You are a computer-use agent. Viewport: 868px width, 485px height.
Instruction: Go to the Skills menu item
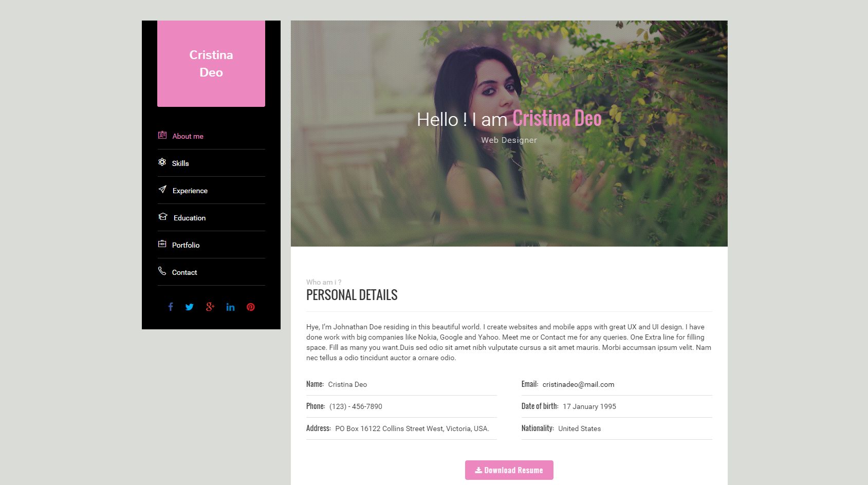pyautogui.click(x=211, y=163)
